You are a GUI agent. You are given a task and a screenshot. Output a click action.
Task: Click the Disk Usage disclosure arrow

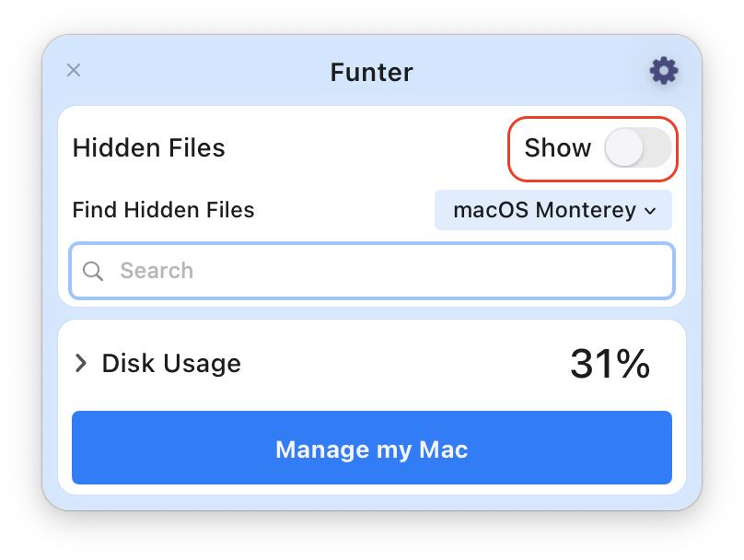click(x=81, y=363)
